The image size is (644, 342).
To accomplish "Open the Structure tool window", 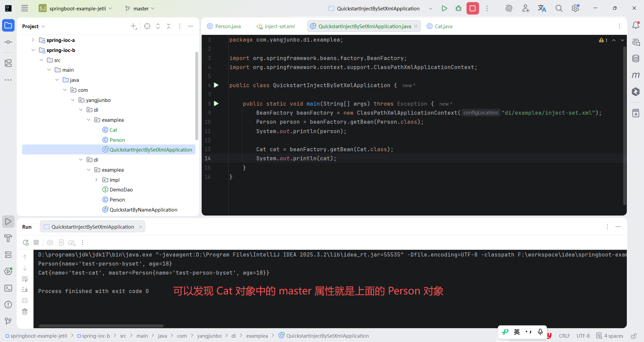I will click(8, 63).
